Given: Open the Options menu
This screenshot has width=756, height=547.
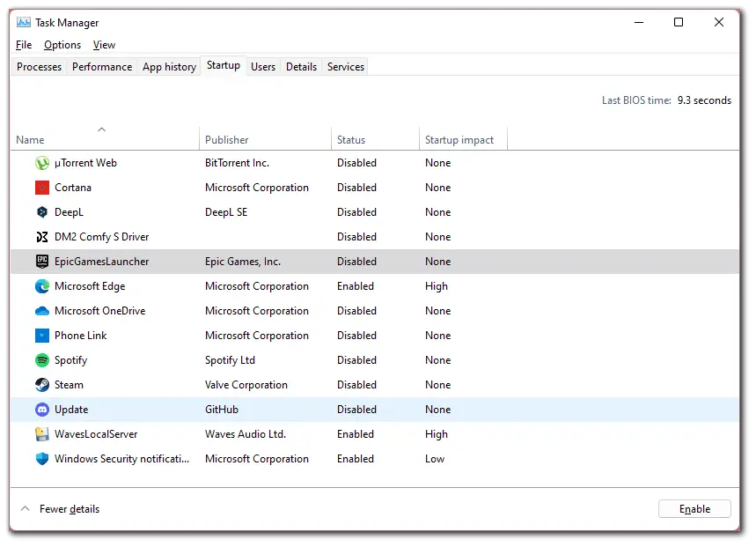Looking at the screenshot, I should pyautogui.click(x=62, y=45).
